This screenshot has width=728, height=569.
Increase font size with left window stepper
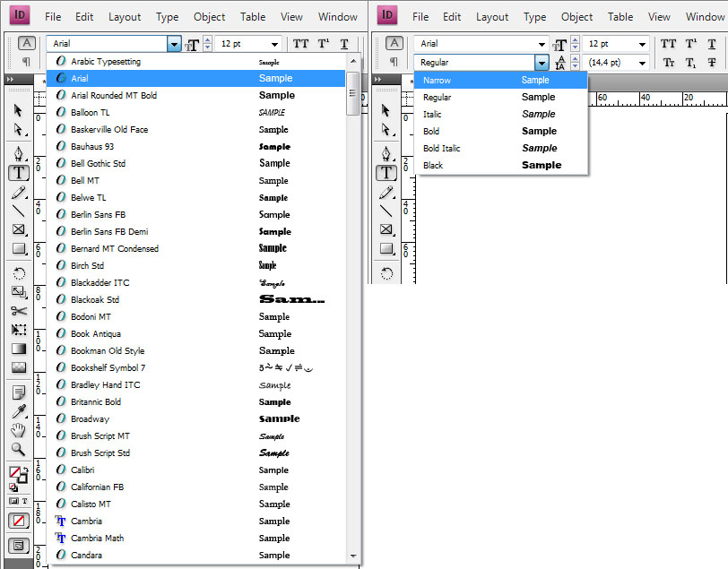207,40
